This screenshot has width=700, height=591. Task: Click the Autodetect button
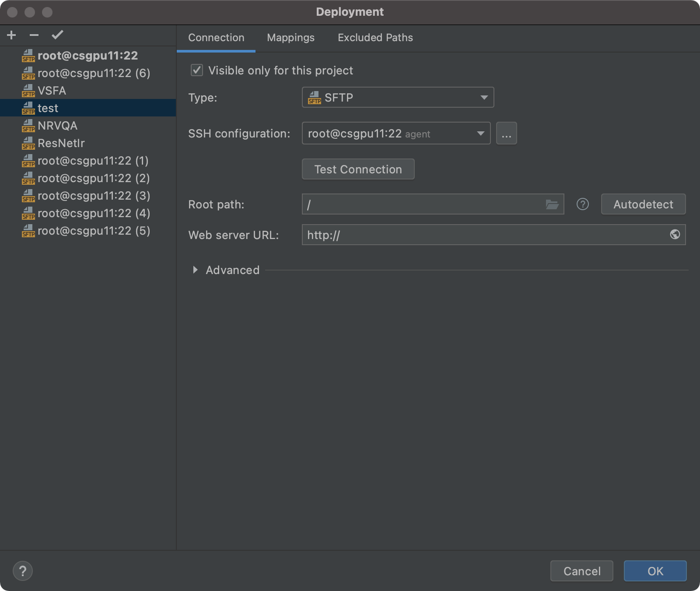644,204
